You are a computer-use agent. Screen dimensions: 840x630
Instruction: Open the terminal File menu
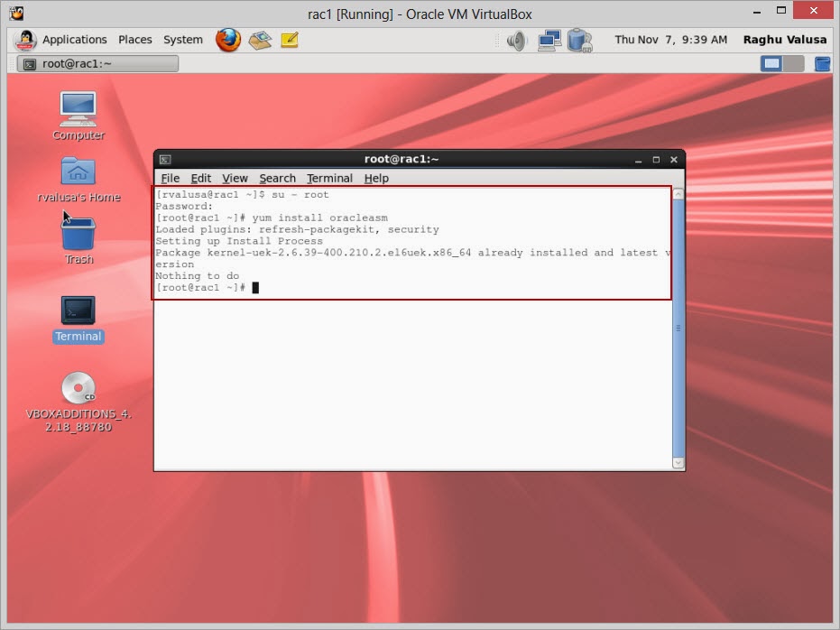[171, 179]
